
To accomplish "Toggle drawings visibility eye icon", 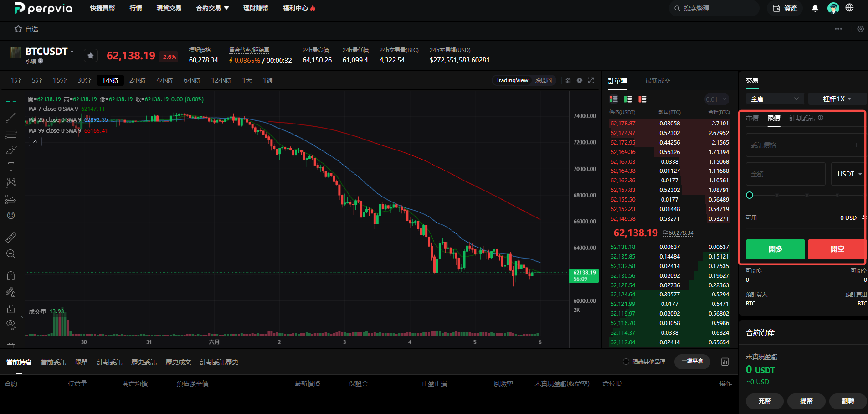I will (11, 325).
